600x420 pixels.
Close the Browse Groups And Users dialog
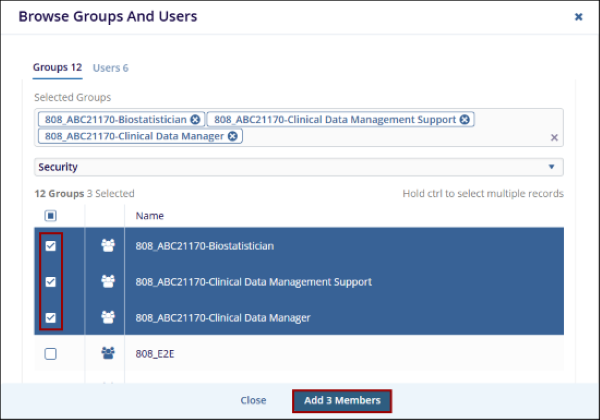tap(578, 17)
